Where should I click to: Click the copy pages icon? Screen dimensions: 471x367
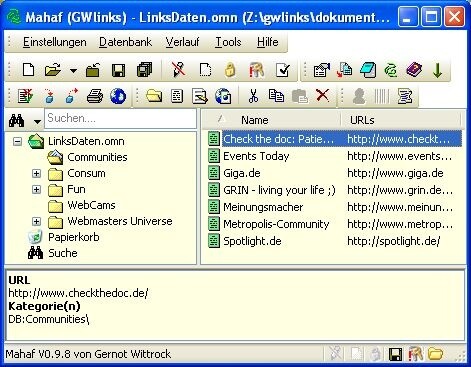pyautogui.click(x=276, y=96)
